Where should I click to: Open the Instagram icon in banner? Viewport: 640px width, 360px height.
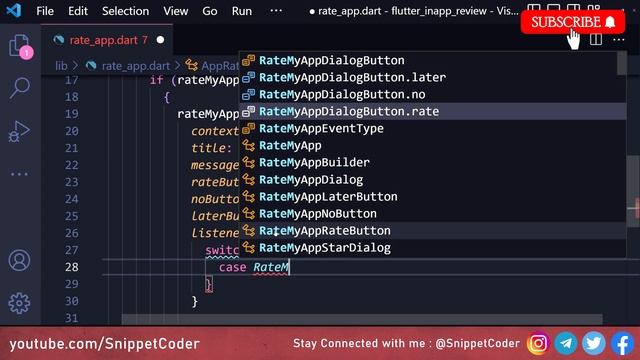pyautogui.click(x=538, y=343)
